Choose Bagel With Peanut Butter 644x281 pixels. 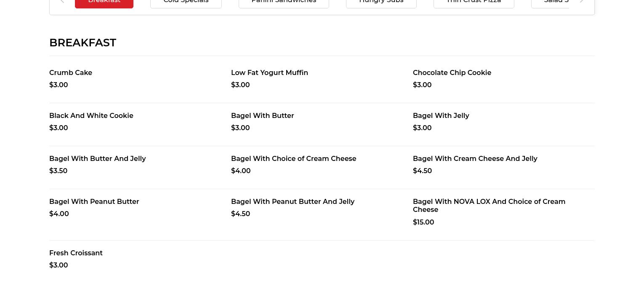pos(94,202)
